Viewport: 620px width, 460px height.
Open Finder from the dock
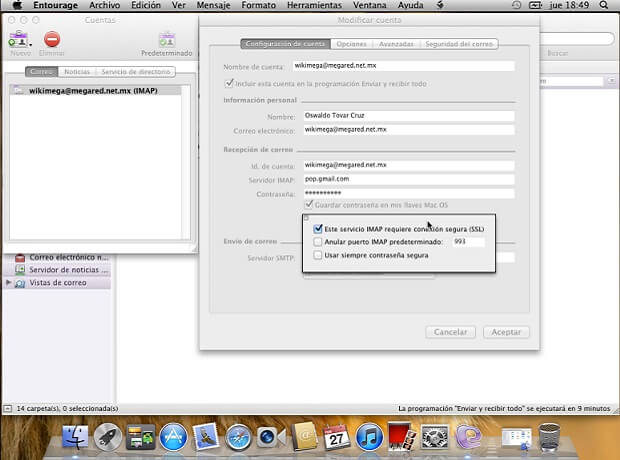75,437
